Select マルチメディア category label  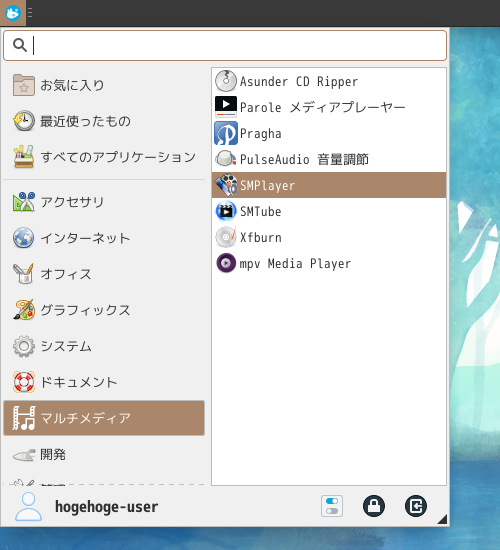[85, 418]
